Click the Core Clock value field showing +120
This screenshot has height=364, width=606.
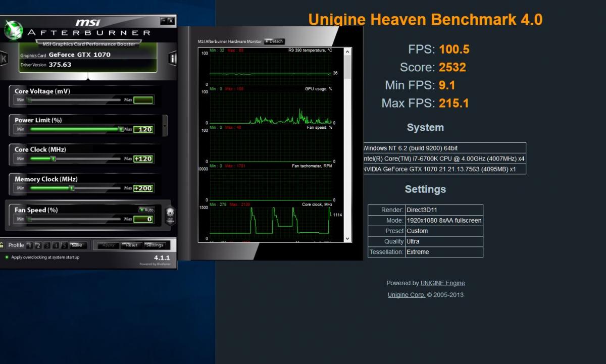143,159
